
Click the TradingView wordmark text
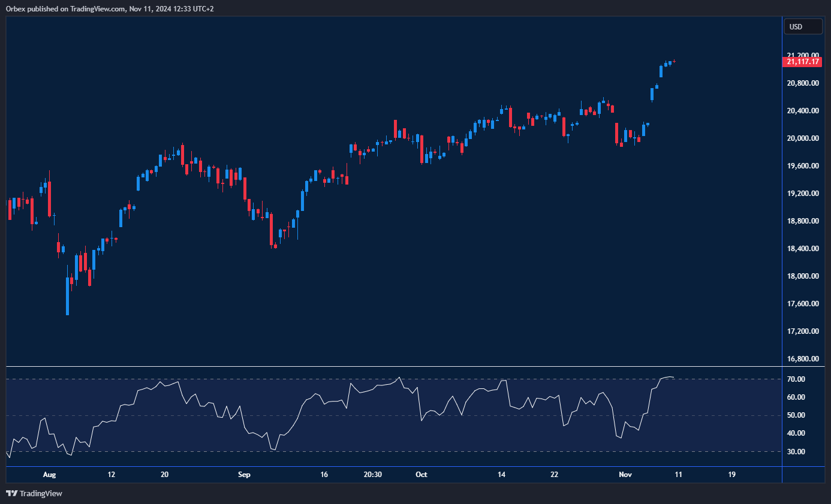[41, 494]
